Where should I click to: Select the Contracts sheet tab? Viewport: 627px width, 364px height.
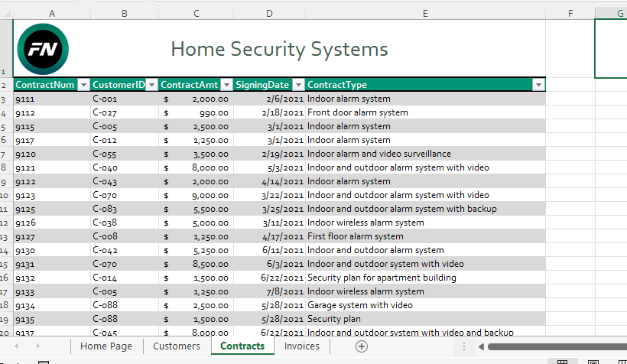[242, 346]
